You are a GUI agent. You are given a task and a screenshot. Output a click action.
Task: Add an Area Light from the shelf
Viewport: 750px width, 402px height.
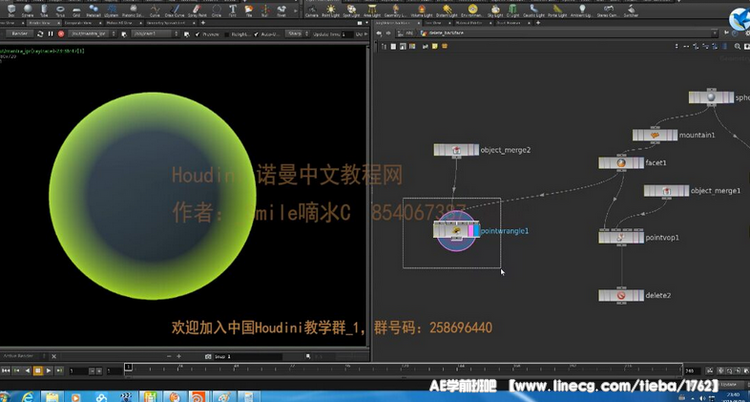[x=373, y=10]
